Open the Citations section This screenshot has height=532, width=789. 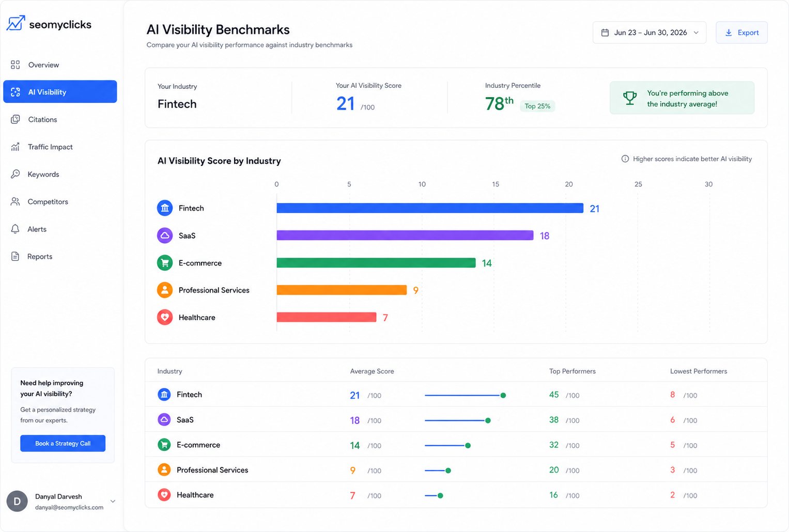pyautogui.click(x=60, y=119)
